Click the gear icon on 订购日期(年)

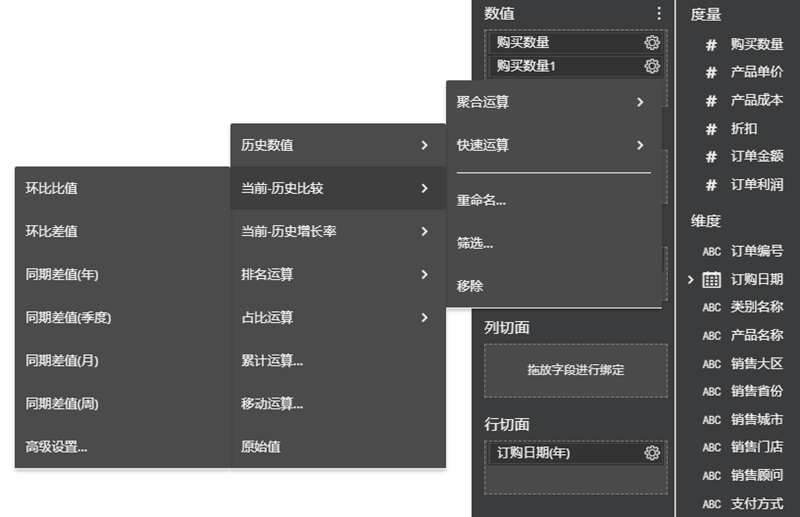coord(652,453)
